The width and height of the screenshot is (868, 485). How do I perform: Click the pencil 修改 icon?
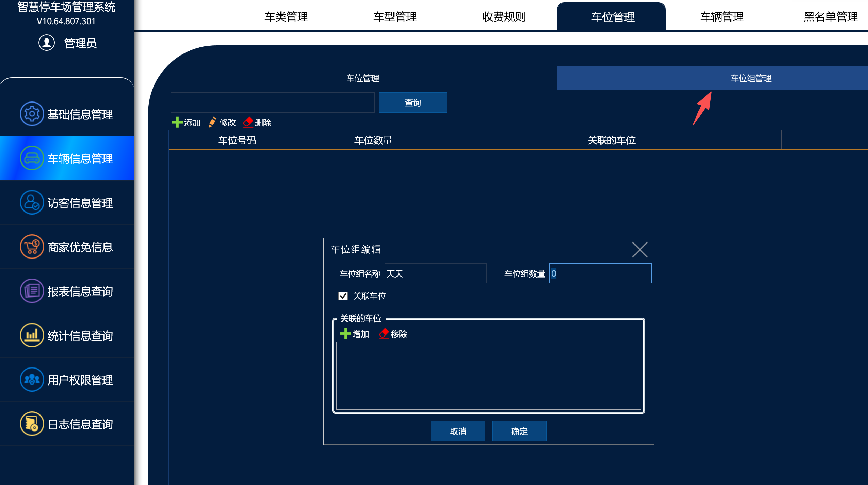212,122
